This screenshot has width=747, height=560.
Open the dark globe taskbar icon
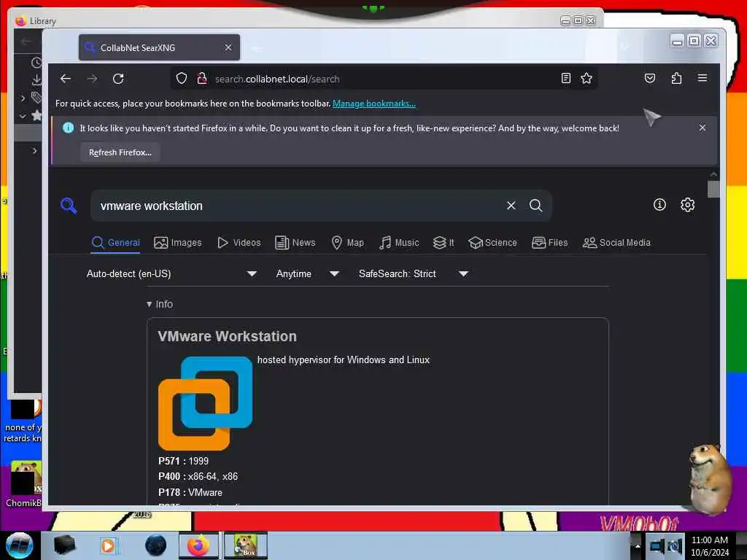click(x=155, y=545)
